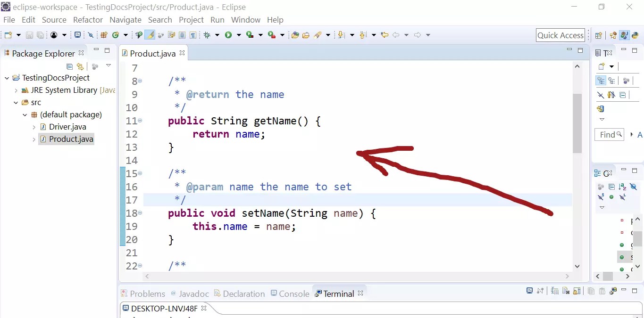Click the Save All icon

[x=41, y=35]
